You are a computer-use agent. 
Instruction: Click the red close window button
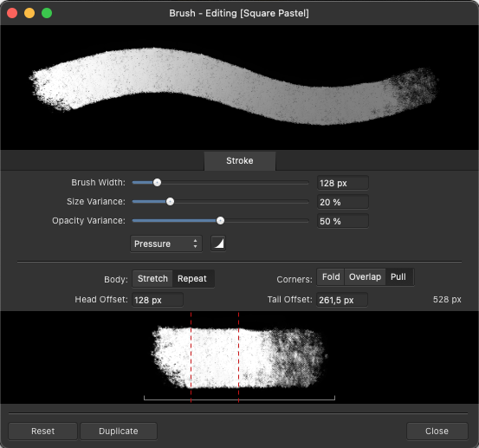click(12, 13)
